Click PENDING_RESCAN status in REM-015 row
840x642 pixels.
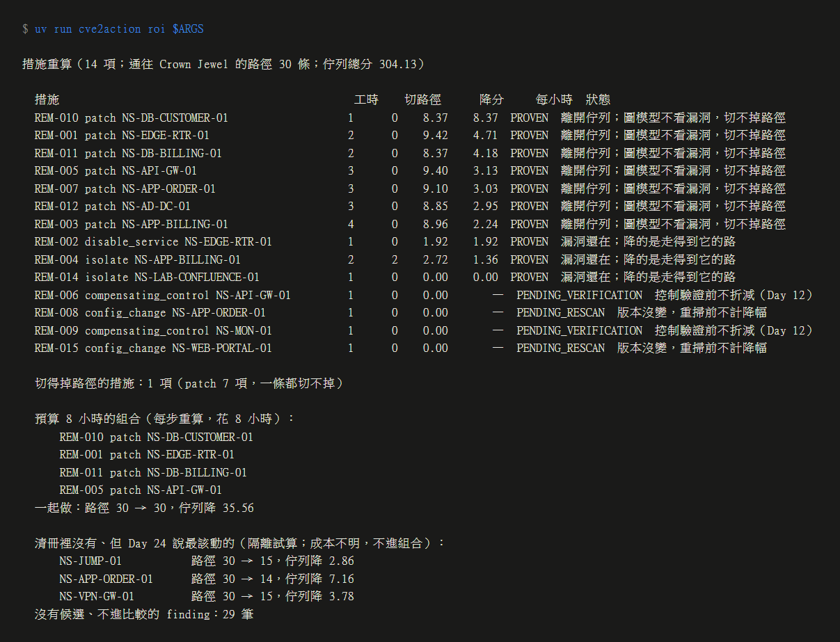[x=560, y=348]
